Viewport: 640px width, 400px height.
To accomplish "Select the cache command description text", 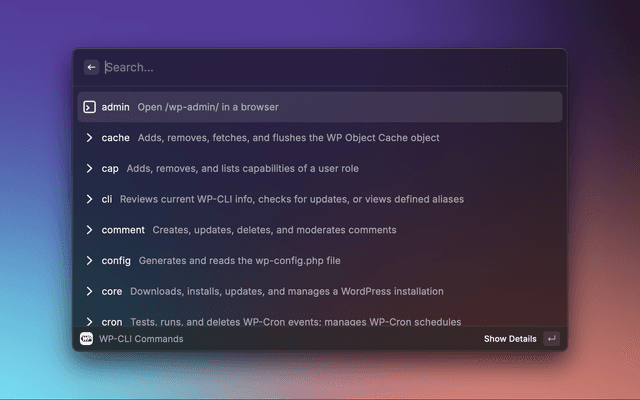I will (x=288, y=138).
